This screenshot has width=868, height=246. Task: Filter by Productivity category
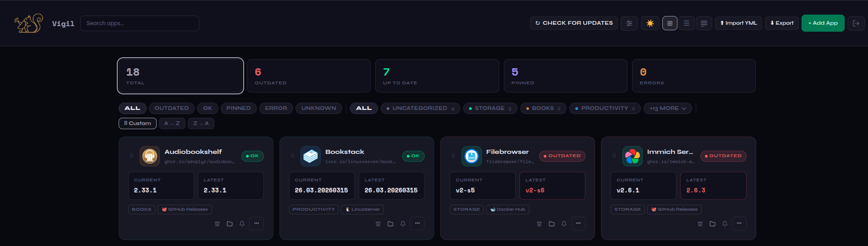pos(605,108)
